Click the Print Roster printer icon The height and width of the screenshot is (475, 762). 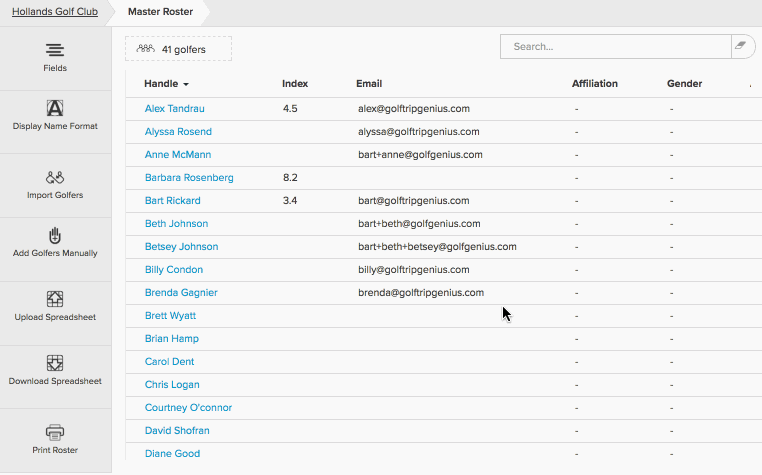coord(55,432)
